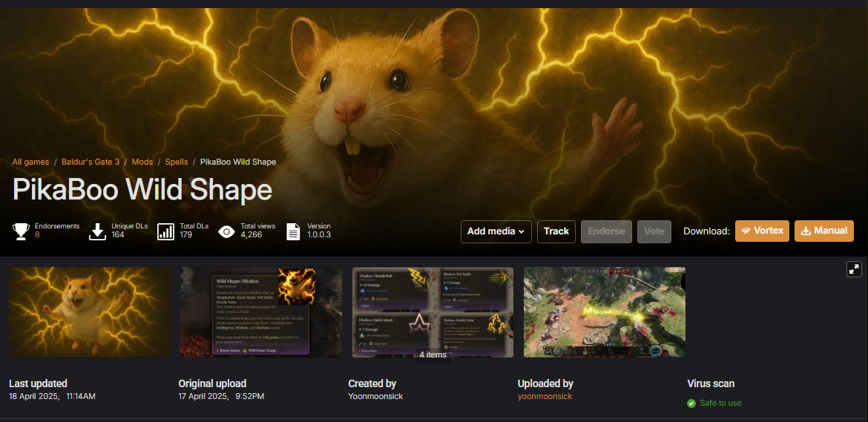The image size is (868, 422).
Task: Start a Manual download
Action: coord(824,231)
